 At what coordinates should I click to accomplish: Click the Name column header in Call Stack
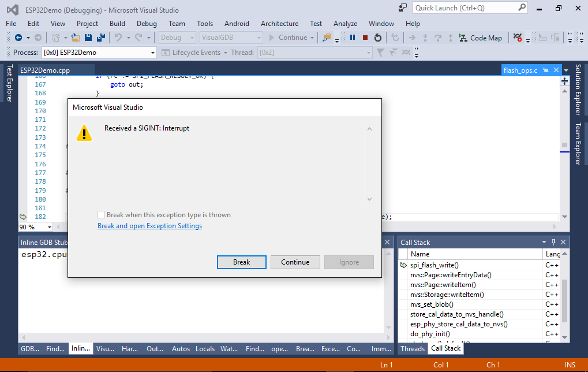(475, 254)
